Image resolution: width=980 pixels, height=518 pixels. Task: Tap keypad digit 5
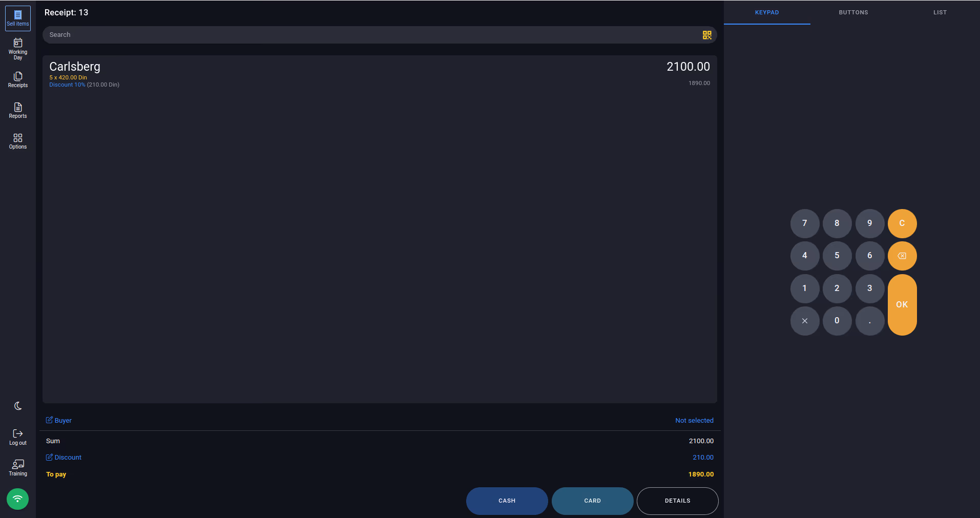pos(837,256)
